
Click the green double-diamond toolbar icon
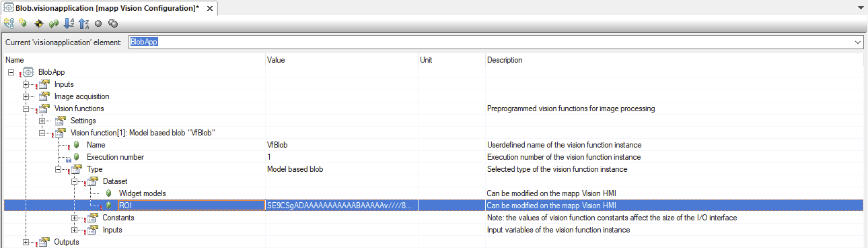coord(53,23)
